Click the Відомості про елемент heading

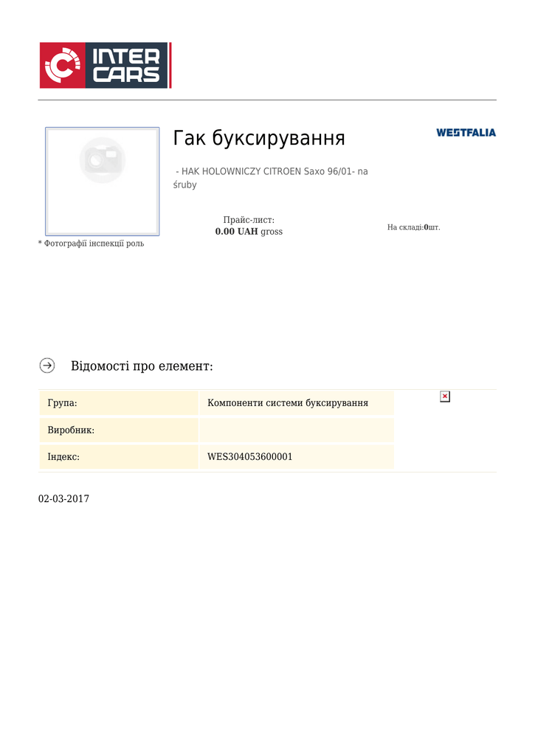pos(142,366)
